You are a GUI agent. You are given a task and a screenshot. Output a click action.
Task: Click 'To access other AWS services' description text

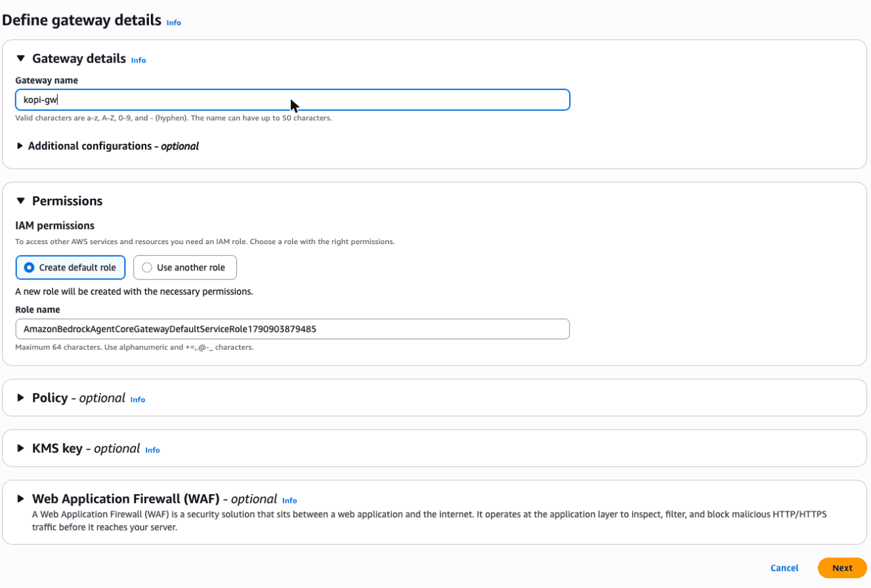pos(205,241)
